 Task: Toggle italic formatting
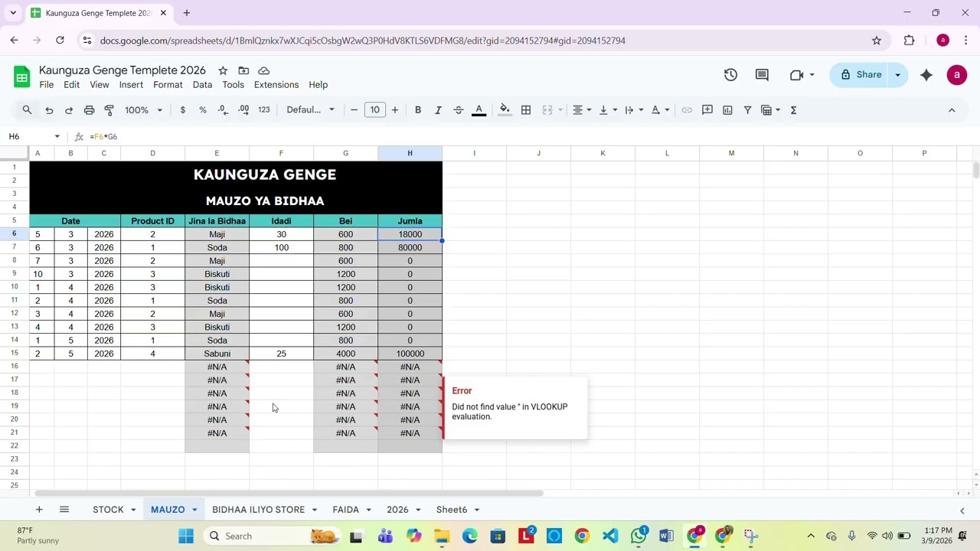click(438, 110)
